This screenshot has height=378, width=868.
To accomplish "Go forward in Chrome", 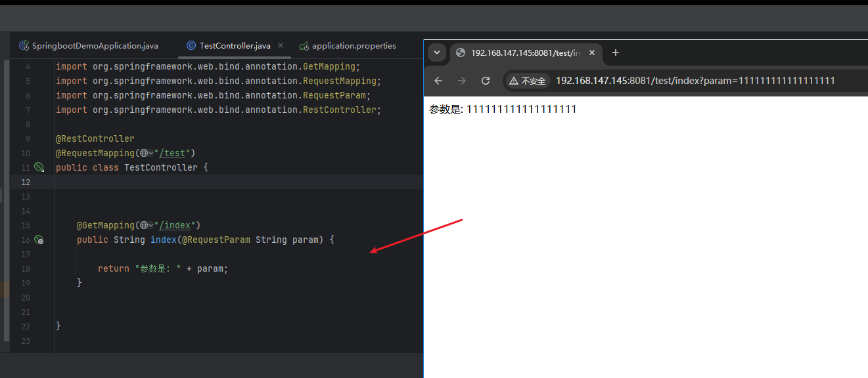I will pos(462,81).
